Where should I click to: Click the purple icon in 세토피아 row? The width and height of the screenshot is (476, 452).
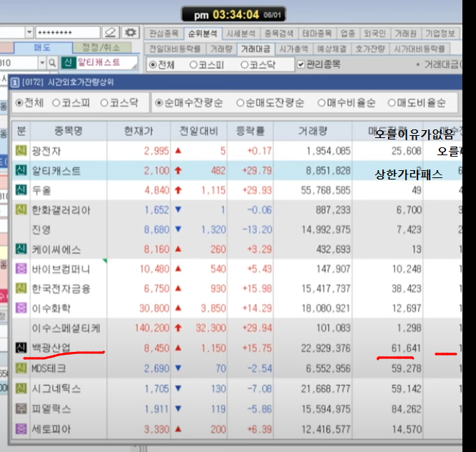coord(21,428)
